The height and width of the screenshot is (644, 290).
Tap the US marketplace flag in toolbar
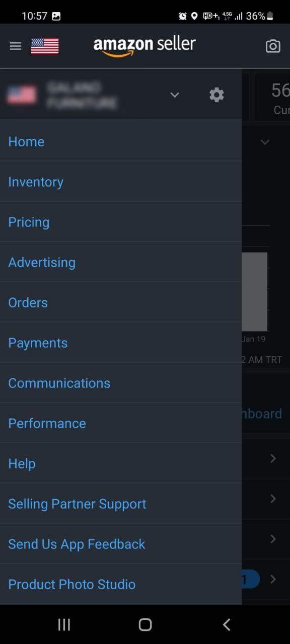pos(44,45)
